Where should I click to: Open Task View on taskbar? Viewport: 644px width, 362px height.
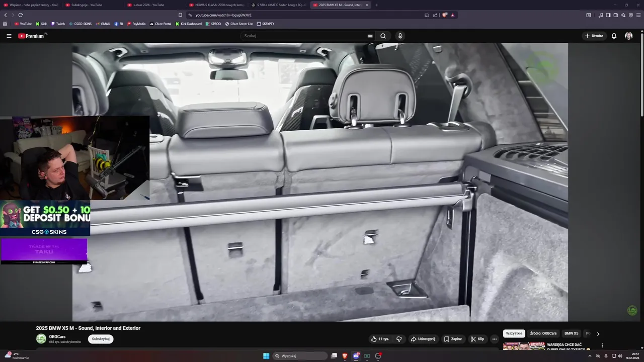[x=334, y=356]
